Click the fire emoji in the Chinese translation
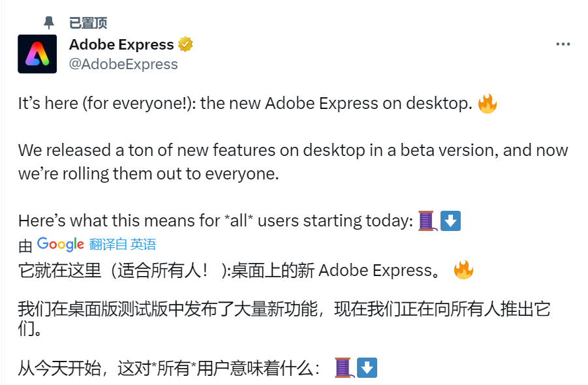Screen dimensions: 588x385 click(463, 268)
